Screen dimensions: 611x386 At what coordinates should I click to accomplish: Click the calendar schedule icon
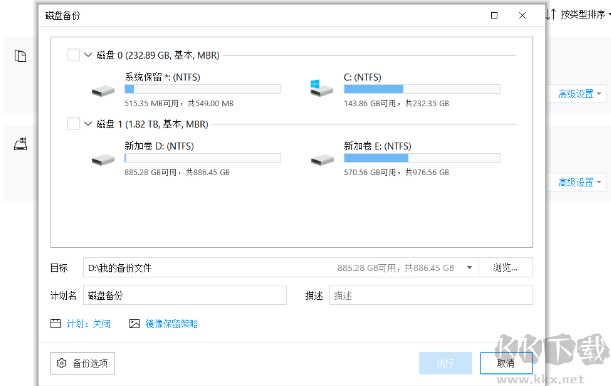(56, 323)
